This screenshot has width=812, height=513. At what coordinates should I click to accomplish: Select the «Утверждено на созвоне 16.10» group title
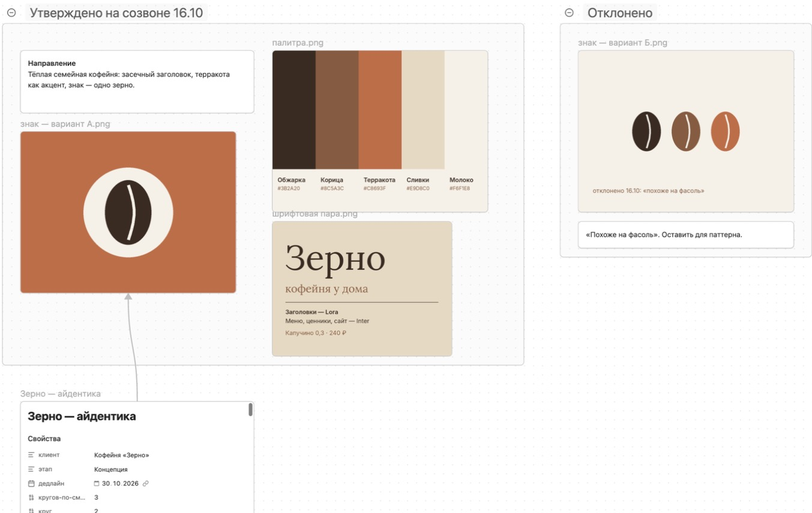116,13
